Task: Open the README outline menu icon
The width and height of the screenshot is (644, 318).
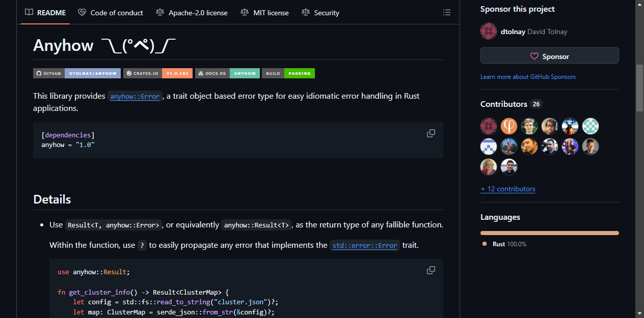Action: tap(447, 13)
